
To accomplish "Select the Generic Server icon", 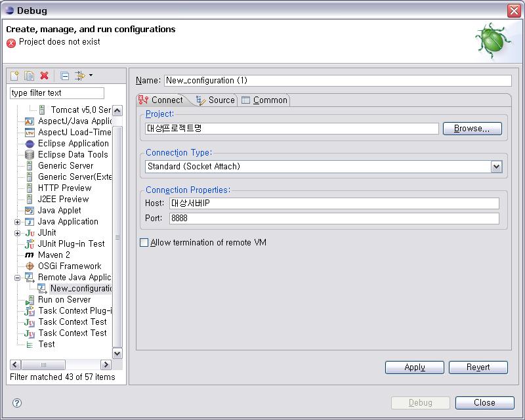I will pos(30,166).
